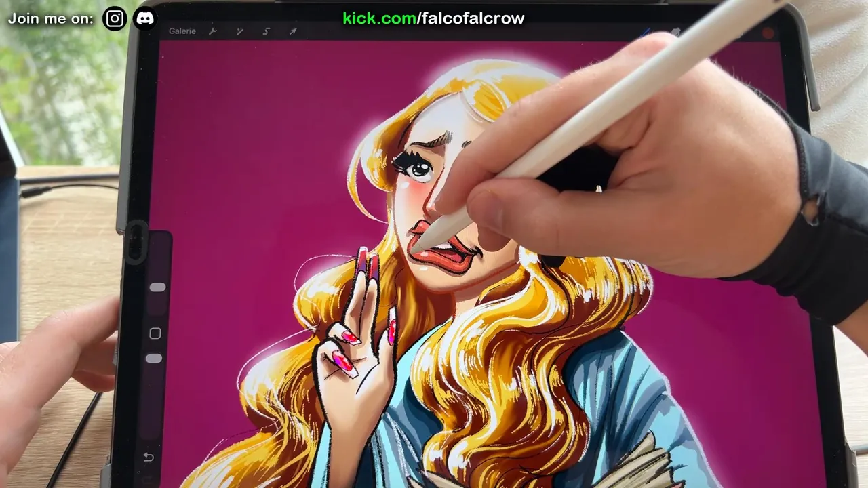Click the kick.com/falcofalcrow link
Image resolution: width=868 pixels, height=488 pixels.
(433, 18)
